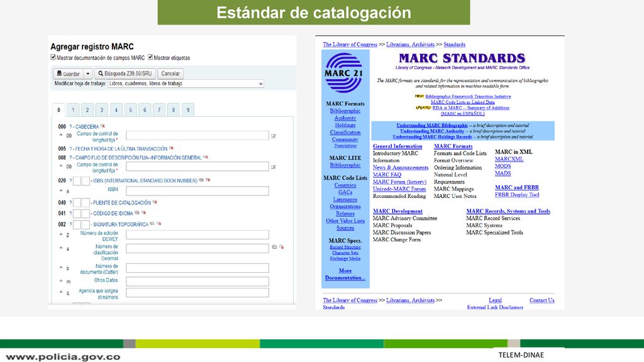Viewport: 644px width, 362px height.
Task: Click second indicator box of tag 082
Action: 86,225
